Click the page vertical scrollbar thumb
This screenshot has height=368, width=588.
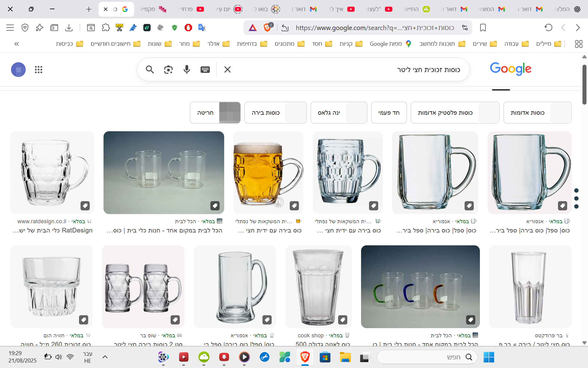click(584, 84)
